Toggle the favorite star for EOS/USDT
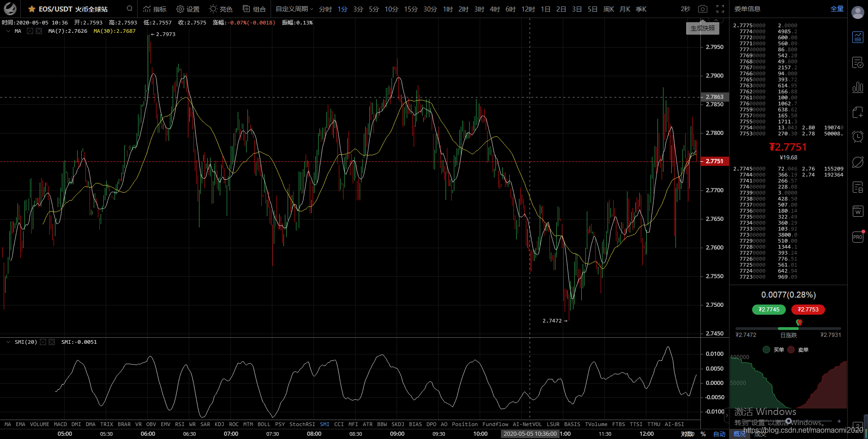The image size is (868, 439). point(32,9)
